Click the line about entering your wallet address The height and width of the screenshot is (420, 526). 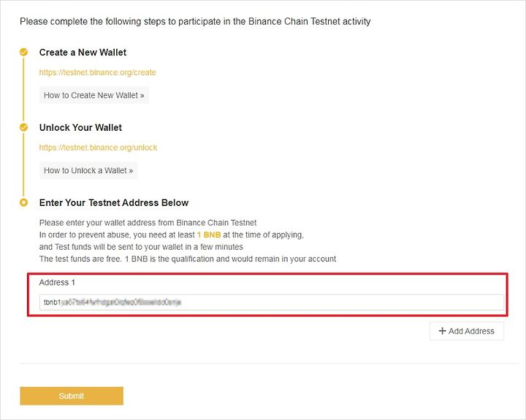coord(148,223)
